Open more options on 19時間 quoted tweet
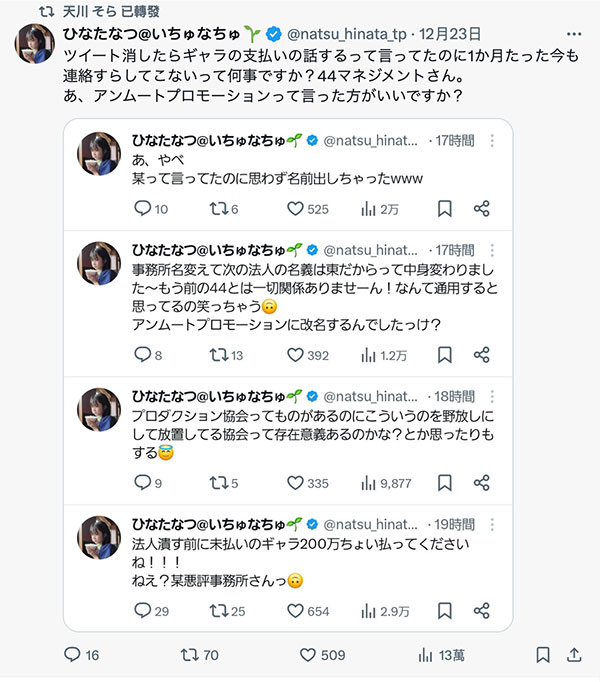Viewport: 600px width, 682px height. (492, 525)
